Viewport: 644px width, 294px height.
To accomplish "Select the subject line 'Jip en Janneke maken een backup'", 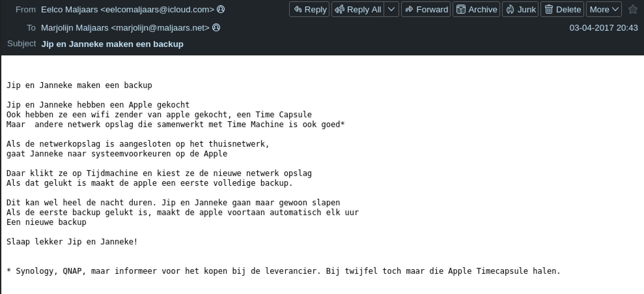I will 112,44.
